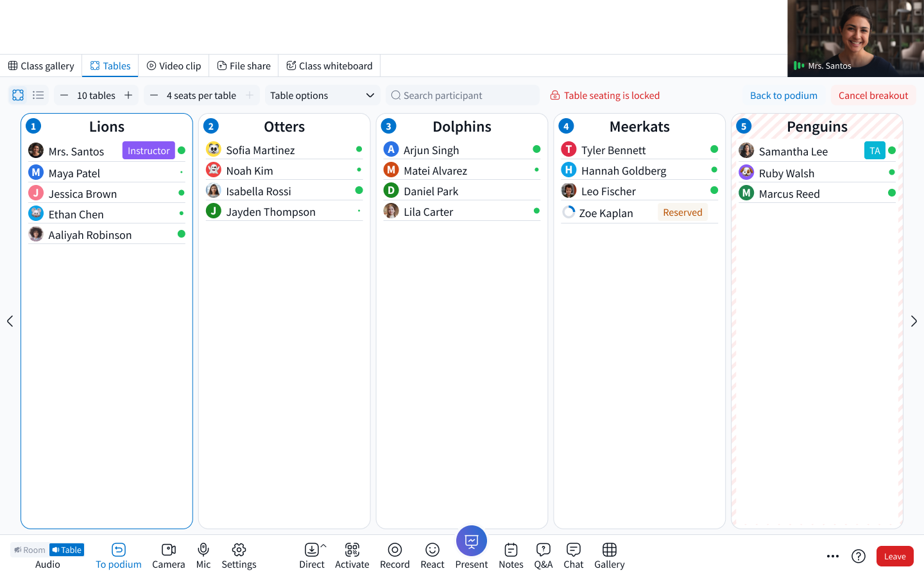Screen dimensions: 924x578
Task: Open the Video clip tab
Action: (x=174, y=66)
